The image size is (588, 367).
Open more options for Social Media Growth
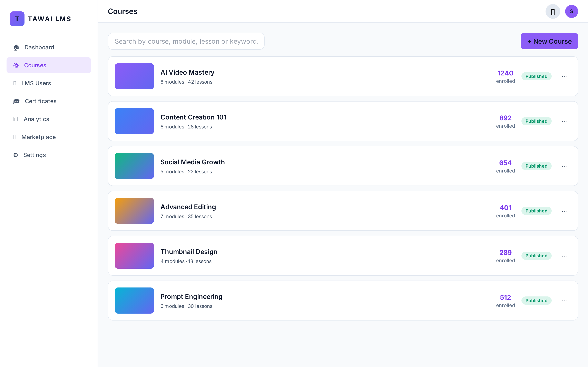[x=565, y=166]
